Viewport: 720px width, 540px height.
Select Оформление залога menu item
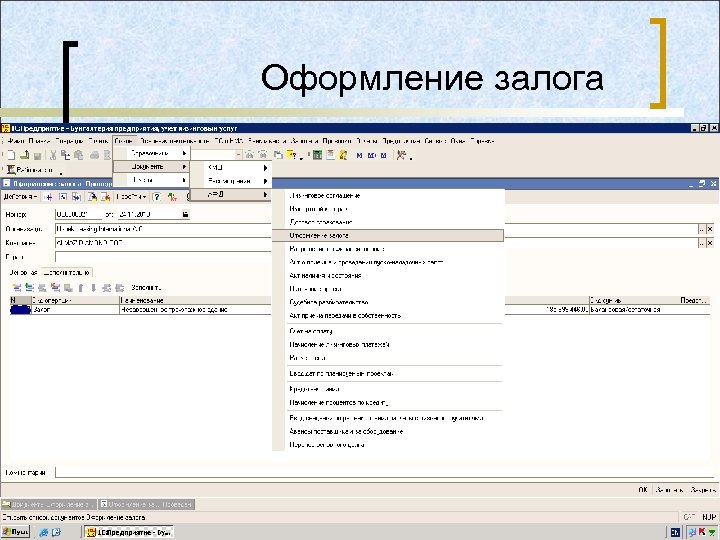[388, 236]
